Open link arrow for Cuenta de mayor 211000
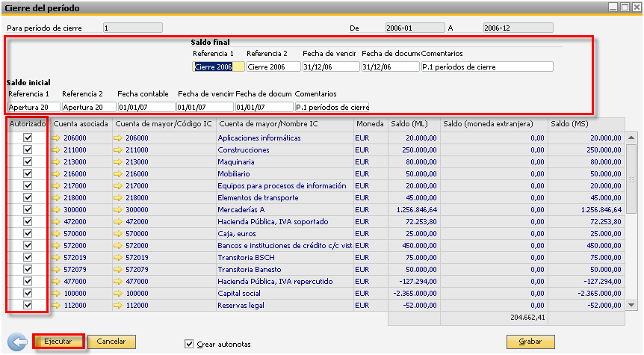The height and width of the screenshot is (355, 644). [x=118, y=150]
